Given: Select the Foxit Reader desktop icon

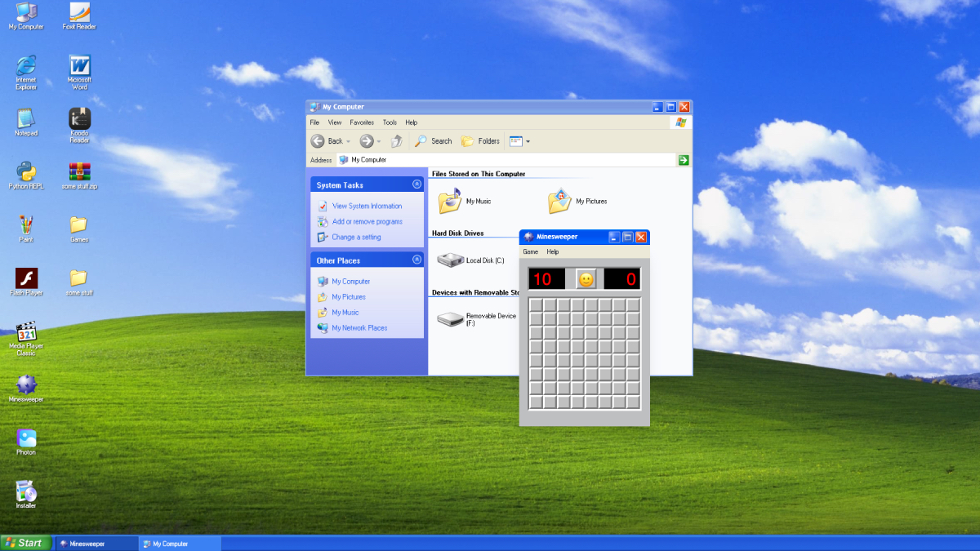Looking at the screenshot, I should [79, 12].
